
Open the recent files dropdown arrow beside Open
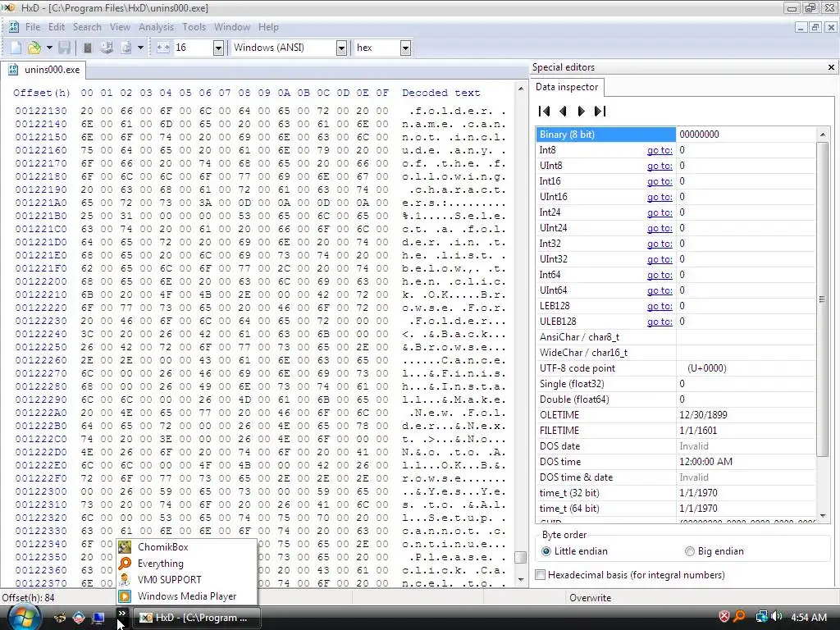click(49, 48)
